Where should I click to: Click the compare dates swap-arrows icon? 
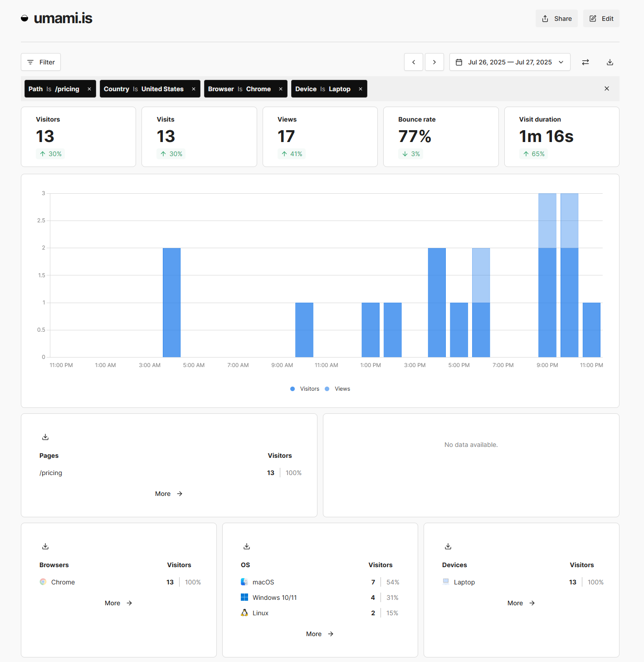(585, 62)
